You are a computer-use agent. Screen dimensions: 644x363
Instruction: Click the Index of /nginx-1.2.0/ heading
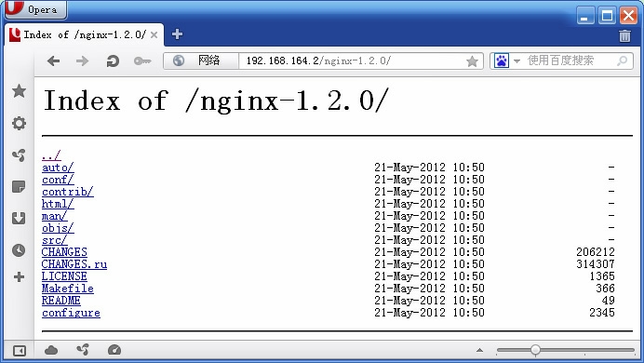(x=216, y=101)
